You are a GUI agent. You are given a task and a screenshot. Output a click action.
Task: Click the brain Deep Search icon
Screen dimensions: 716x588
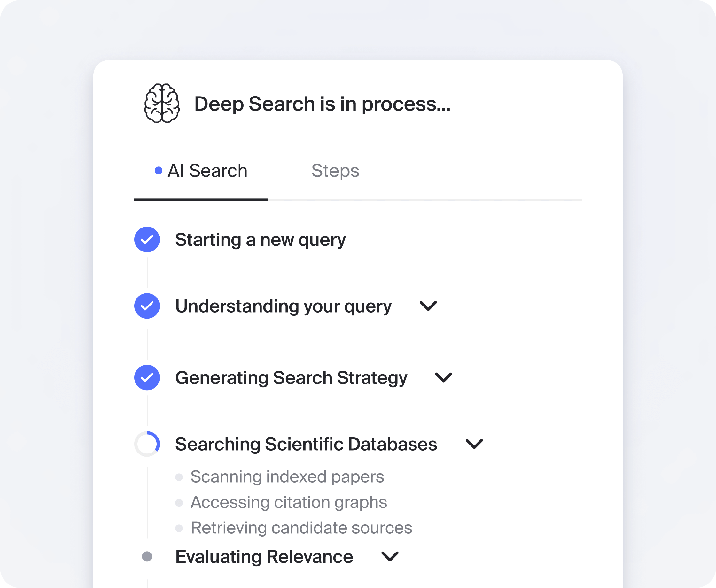point(162,103)
